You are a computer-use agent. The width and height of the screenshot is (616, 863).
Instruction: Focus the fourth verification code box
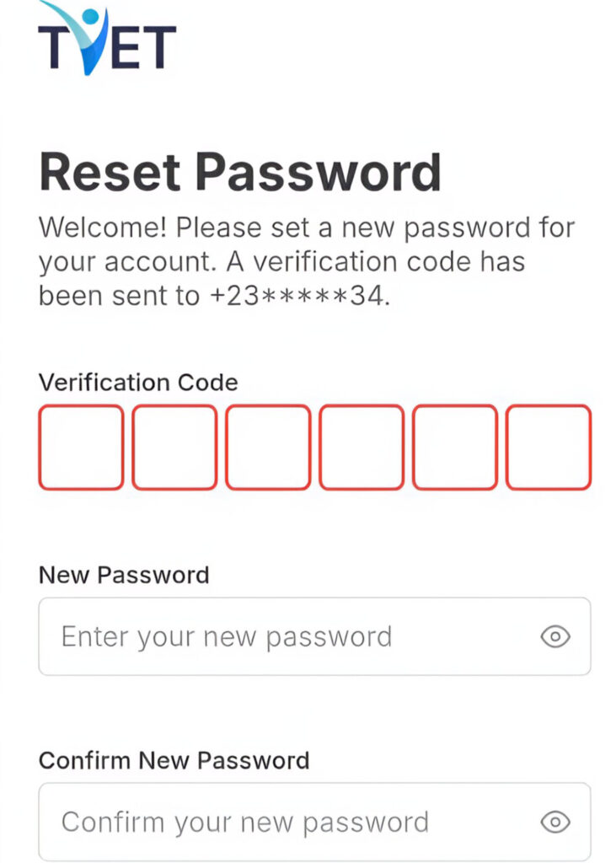coord(362,447)
